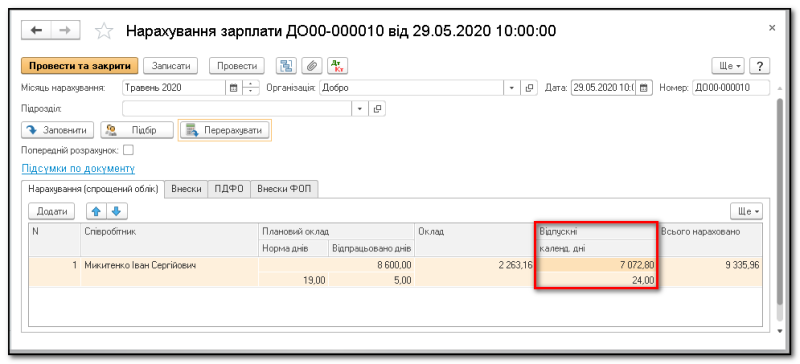Click the Перерахувати button
800x364 pixels.
225,130
